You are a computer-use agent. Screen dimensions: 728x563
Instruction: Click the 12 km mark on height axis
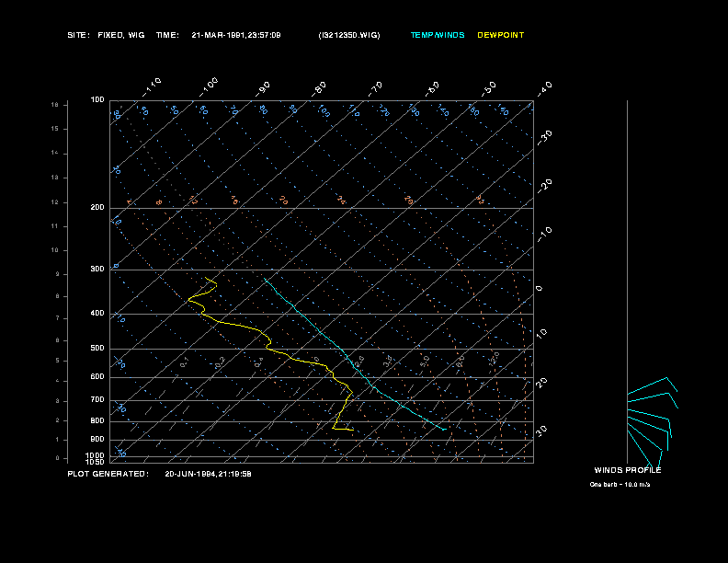pyautogui.click(x=55, y=202)
